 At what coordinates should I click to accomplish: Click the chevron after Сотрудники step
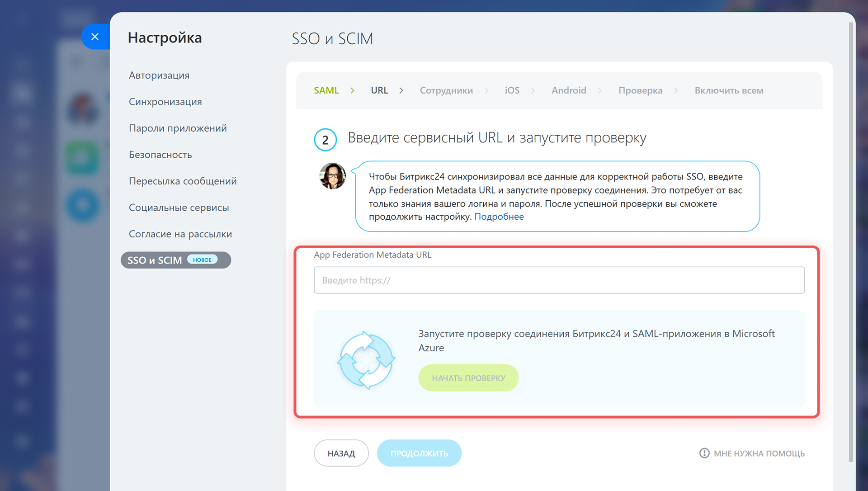pyautogui.click(x=487, y=90)
